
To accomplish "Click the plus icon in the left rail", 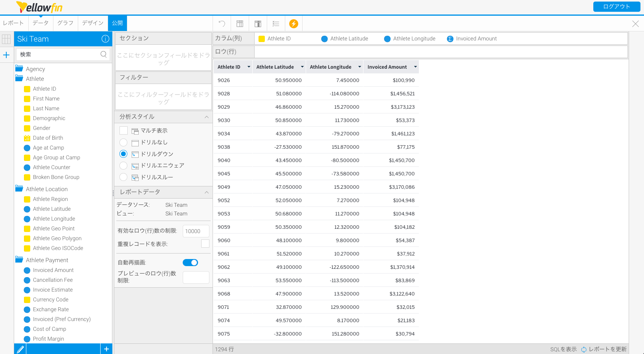I will coord(6,55).
